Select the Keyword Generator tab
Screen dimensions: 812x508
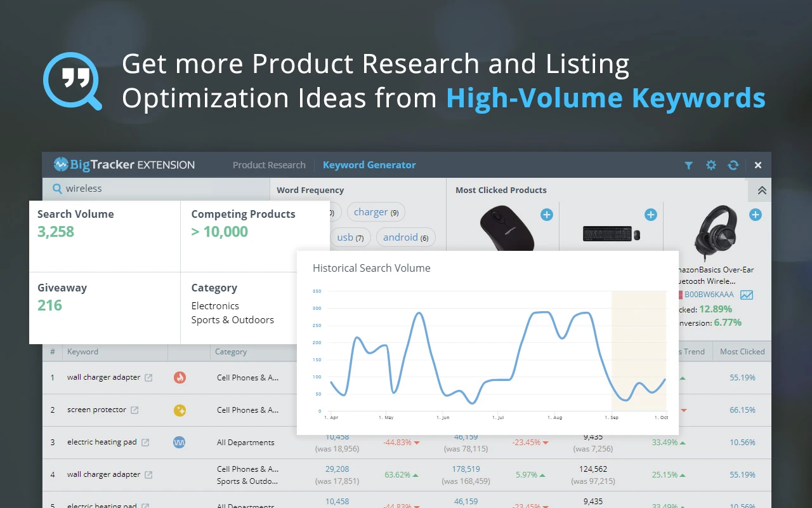(369, 165)
